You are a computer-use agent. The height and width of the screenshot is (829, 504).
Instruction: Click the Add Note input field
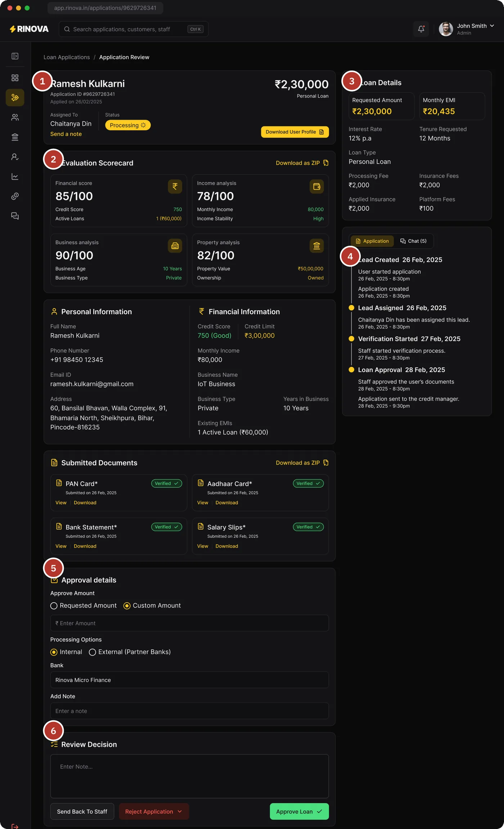(189, 711)
